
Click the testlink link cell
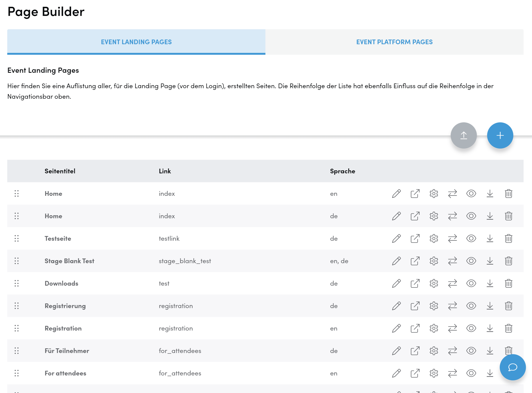169,238
